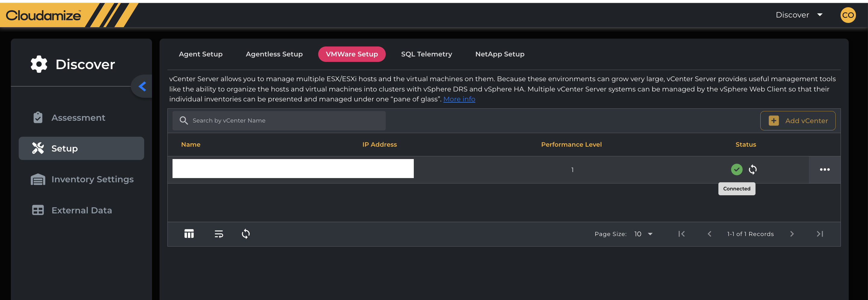The height and width of the screenshot is (300, 868).
Task: Refresh the table from footer icon
Action: tap(246, 234)
